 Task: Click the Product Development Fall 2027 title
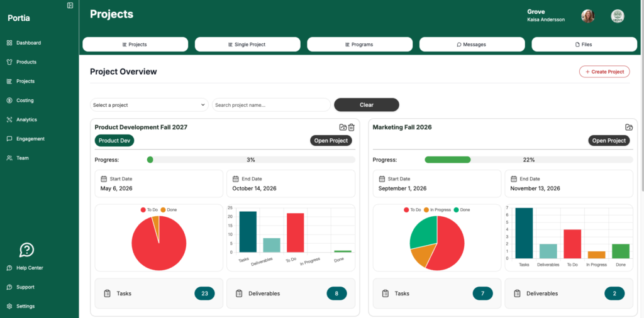coord(141,127)
